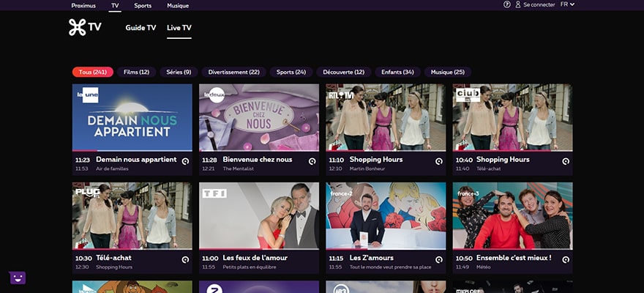
Task: Click replay icon next to Les Z'amours
Action: coord(438,259)
